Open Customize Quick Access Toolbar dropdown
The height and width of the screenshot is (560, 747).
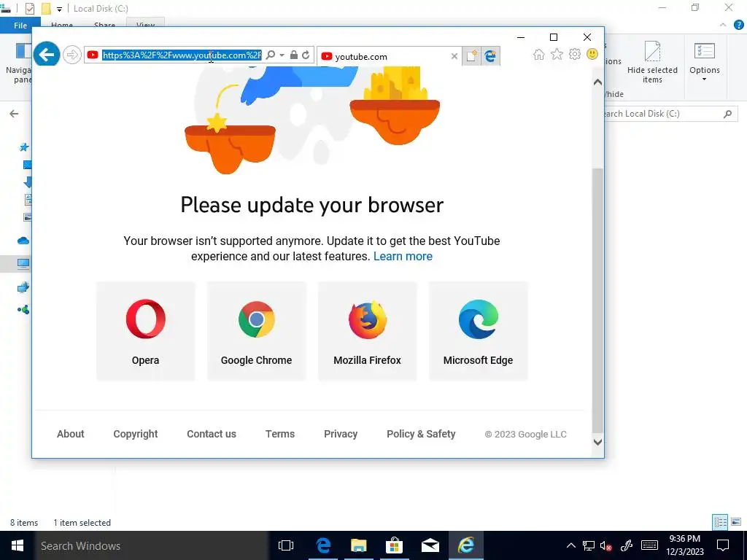[59, 9]
